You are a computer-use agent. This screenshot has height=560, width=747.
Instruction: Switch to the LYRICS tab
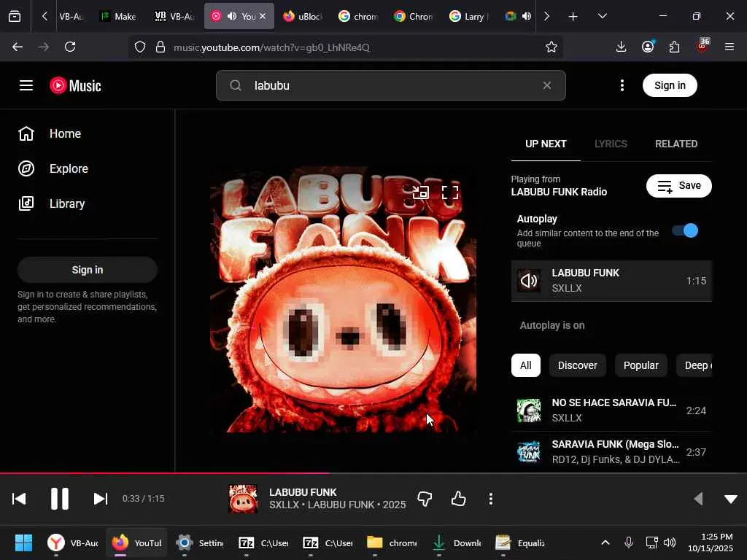pos(611,144)
